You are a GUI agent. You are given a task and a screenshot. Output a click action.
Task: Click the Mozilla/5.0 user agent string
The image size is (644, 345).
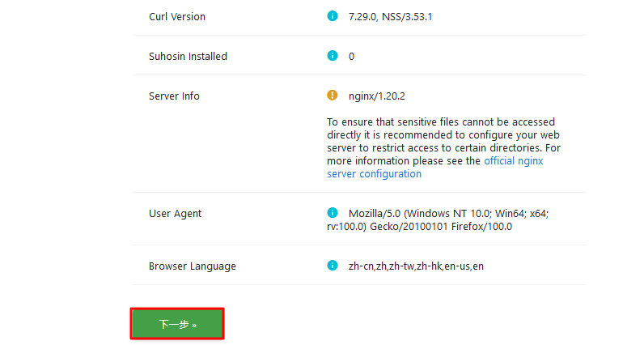pos(437,220)
